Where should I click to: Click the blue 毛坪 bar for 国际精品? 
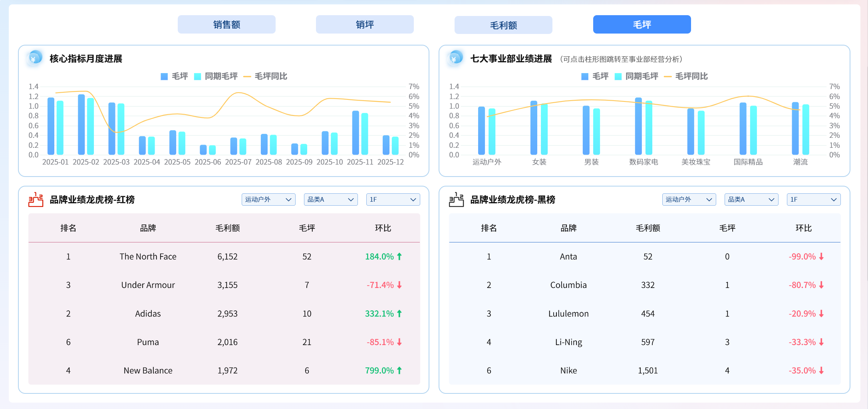pyautogui.click(x=743, y=129)
